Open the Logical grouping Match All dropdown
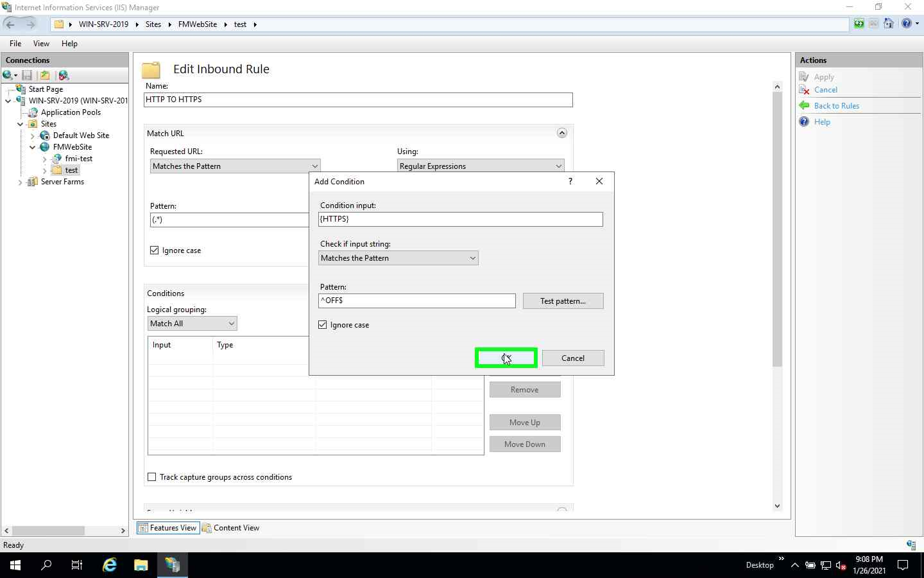 (x=192, y=324)
